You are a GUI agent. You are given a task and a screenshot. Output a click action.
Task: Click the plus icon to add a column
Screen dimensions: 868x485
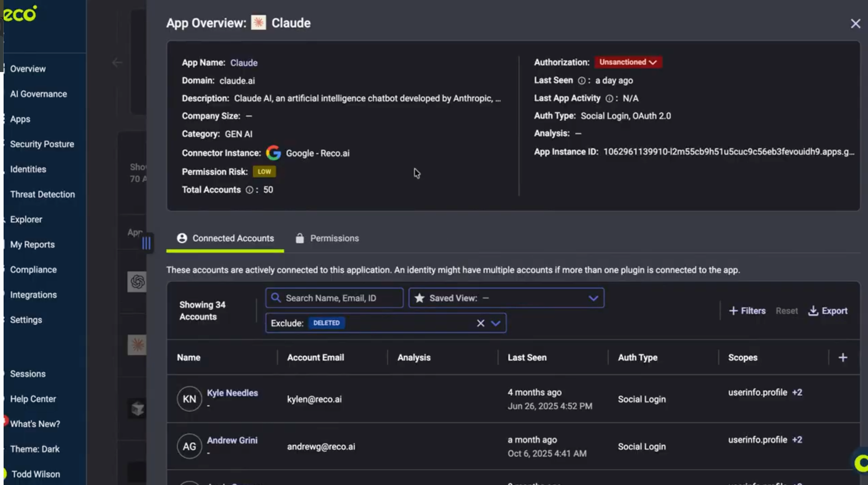(x=843, y=358)
